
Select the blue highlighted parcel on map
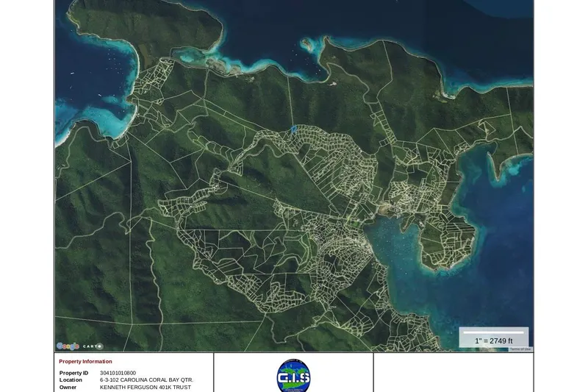(293, 129)
